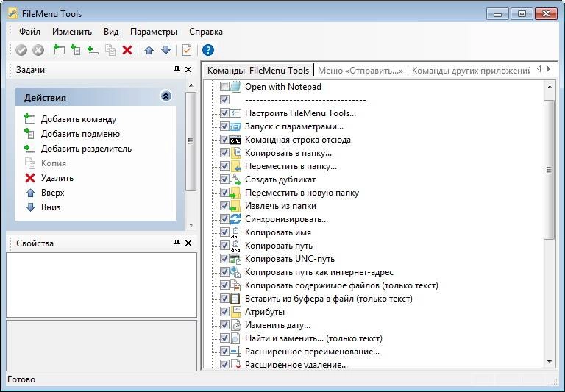Image resolution: width=565 pixels, height=392 pixels.
Task: Click the clipboard icon beside Вставить из буфера
Action: tap(235, 299)
